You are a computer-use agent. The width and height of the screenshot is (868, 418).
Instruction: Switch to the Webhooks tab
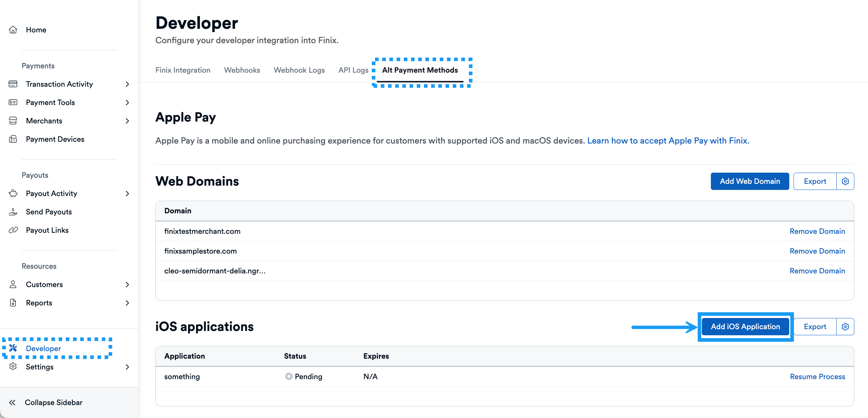[242, 70]
